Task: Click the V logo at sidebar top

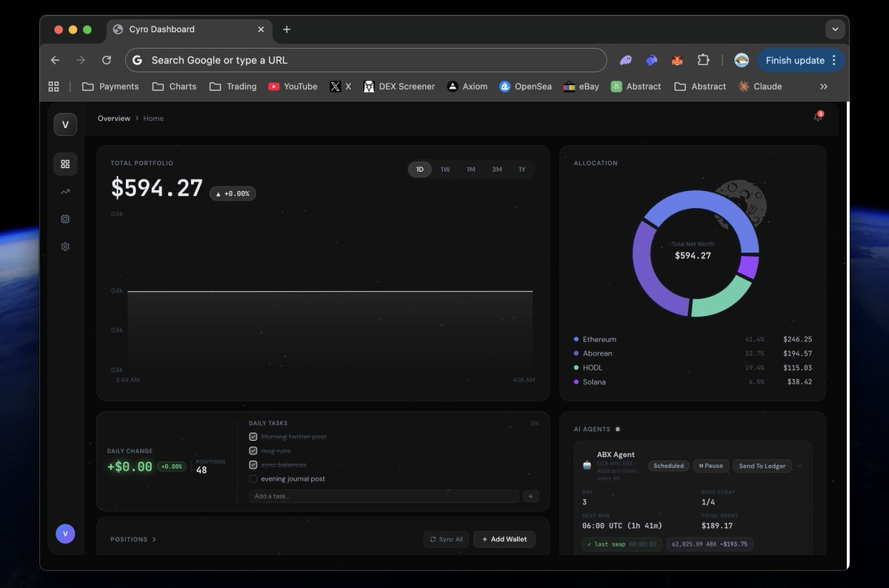Action: (65, 124)
